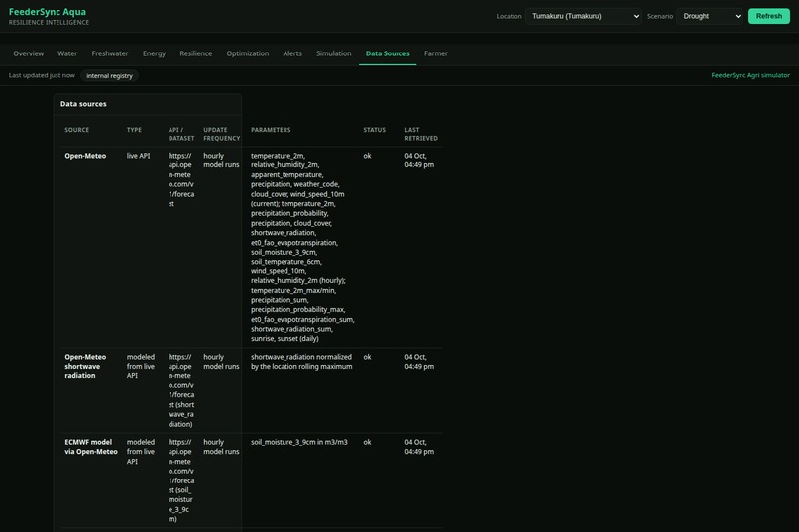Click the PARAMETERS column header
799x532 pixels.
pyautogui.click(x=271, y=130)
